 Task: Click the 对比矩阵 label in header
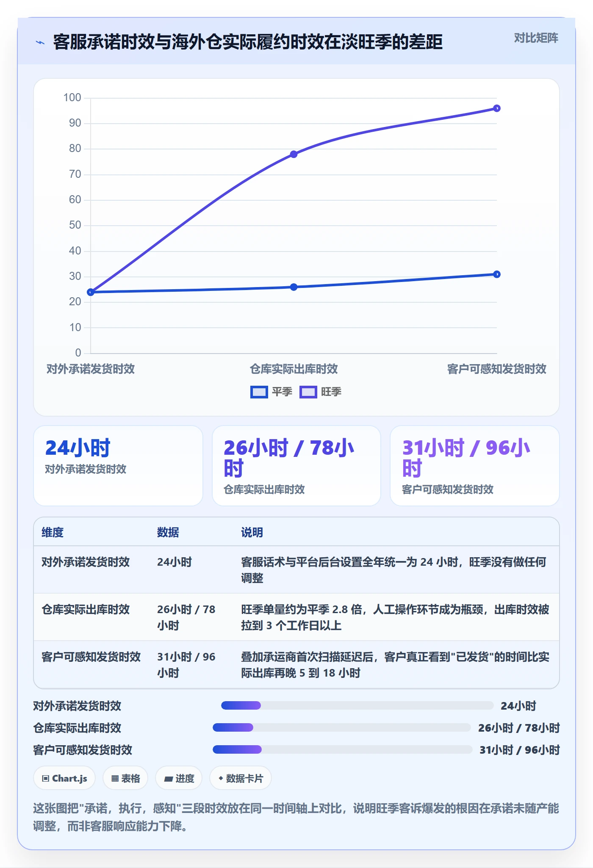[x=536, y=38]
